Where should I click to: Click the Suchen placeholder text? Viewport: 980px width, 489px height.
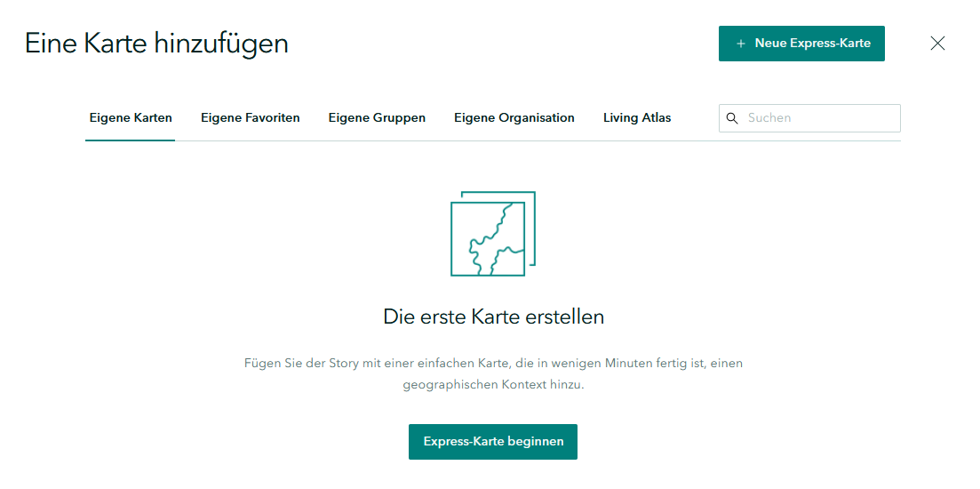pyautogui.click(x=769, y=118)
